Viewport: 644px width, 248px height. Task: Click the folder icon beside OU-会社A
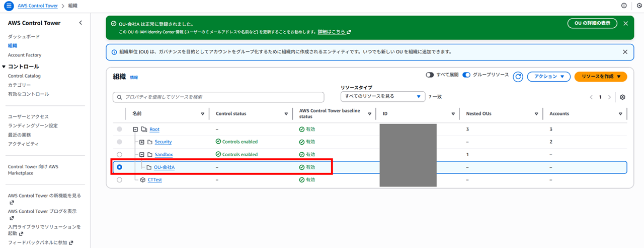(x=149, y=167)
